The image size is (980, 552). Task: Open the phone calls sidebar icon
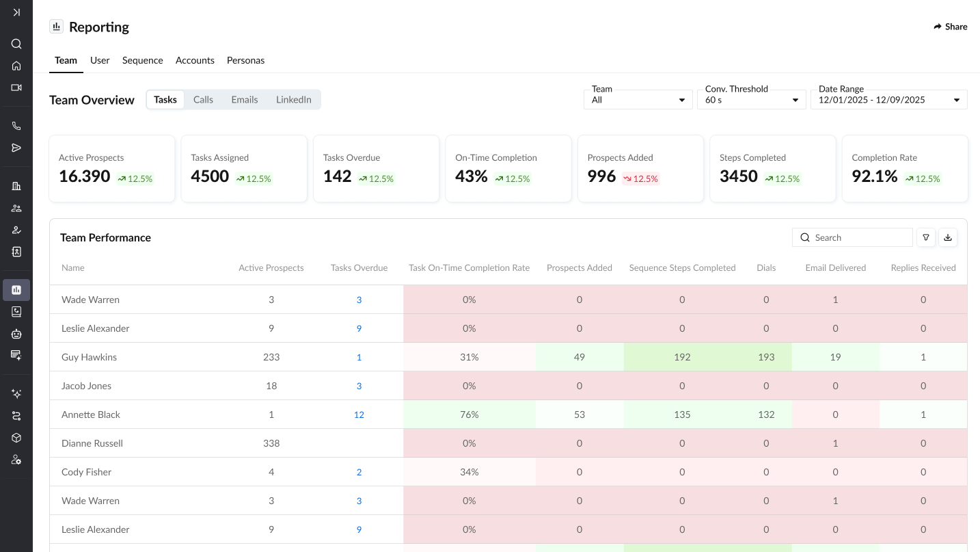pyautogui.click(x=16, y=126)
